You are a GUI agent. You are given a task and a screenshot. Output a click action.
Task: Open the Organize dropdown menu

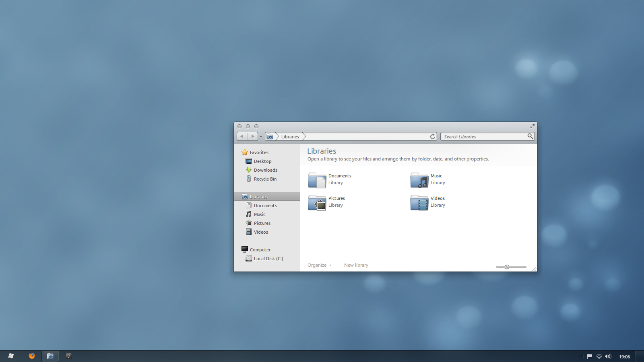pyautogui.click(x=319, y=265)
